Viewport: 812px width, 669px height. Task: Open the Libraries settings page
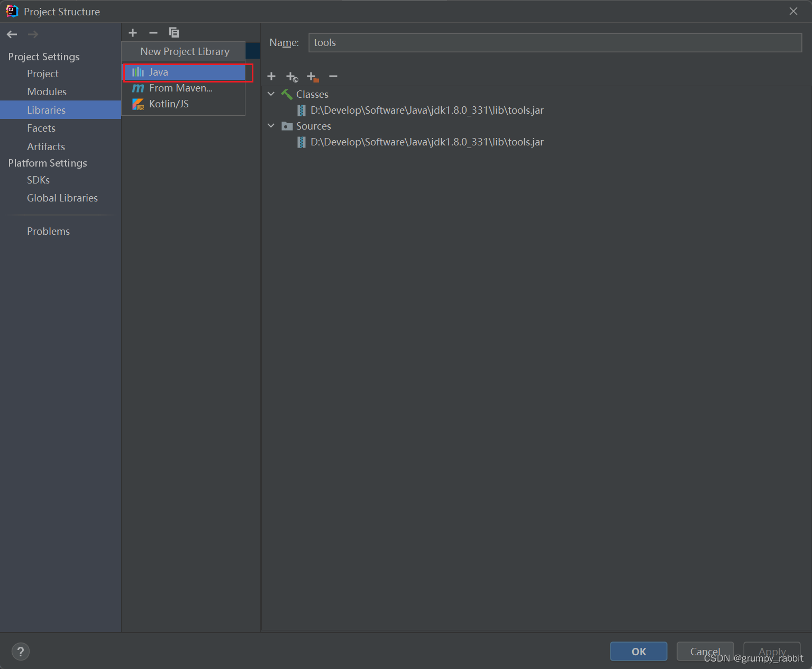[x=60, y=110]
